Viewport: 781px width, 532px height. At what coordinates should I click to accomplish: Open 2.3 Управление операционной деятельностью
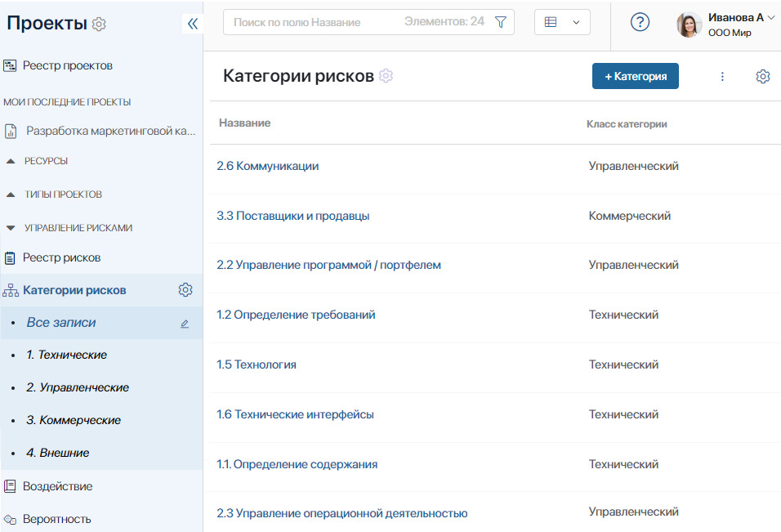[341, 513]
